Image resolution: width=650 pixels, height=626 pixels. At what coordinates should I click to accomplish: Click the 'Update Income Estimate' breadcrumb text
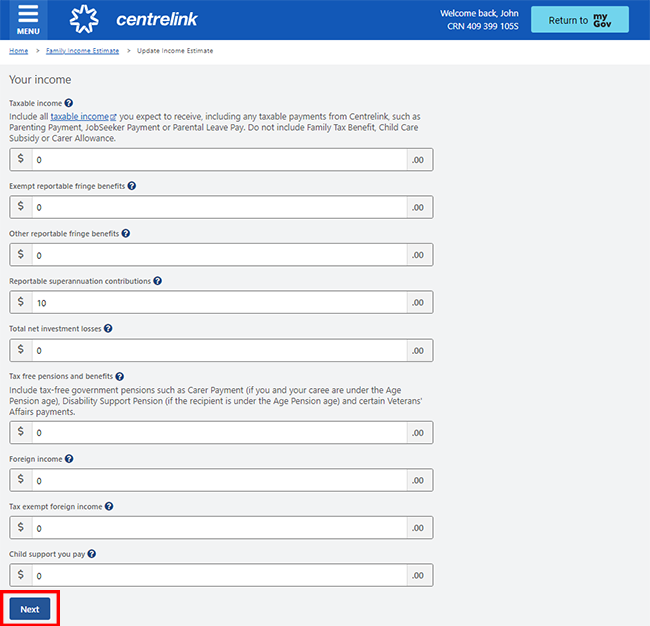[x=175, y=51]
